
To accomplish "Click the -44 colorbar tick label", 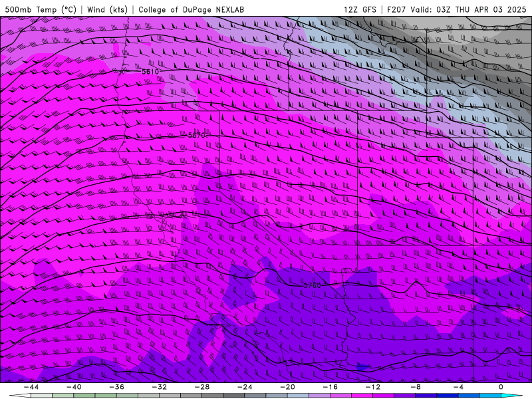I will 31,387.
